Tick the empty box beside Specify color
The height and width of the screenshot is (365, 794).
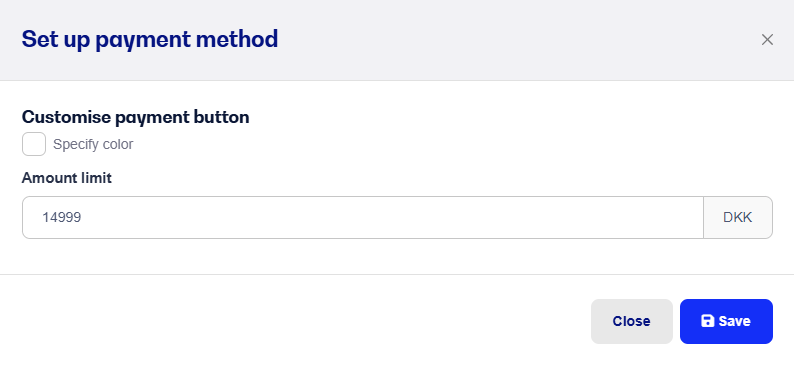tap(34, 144)
